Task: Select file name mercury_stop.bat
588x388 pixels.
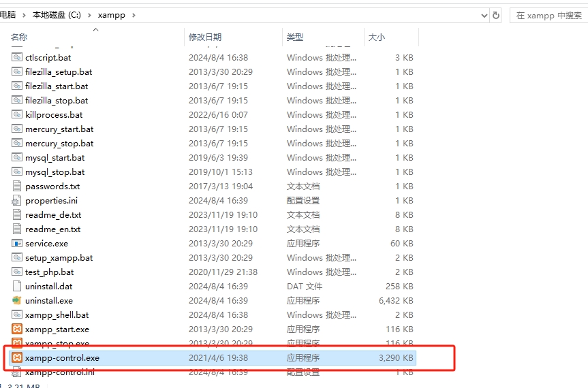Action: pos(59,143)
